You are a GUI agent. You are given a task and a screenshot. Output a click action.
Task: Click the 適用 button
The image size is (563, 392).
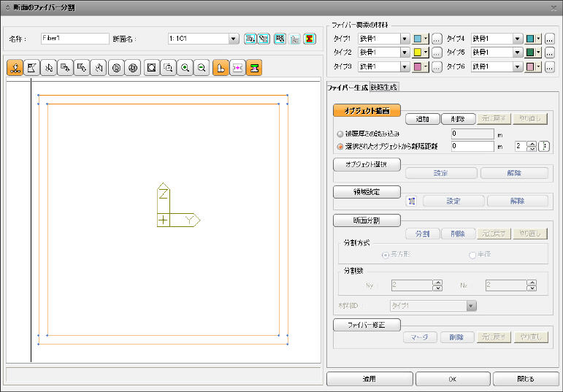tap(369, 379)
